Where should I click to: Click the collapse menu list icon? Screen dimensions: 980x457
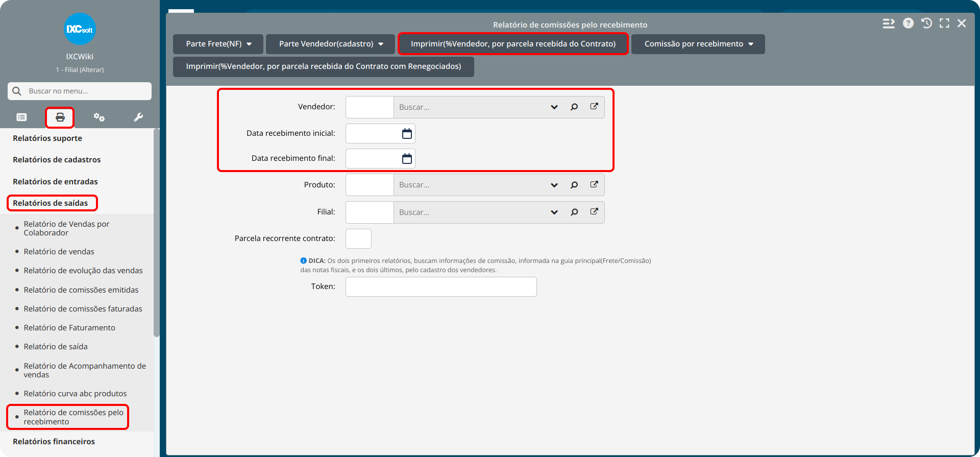pyautogui.click(x=889, y=23)
